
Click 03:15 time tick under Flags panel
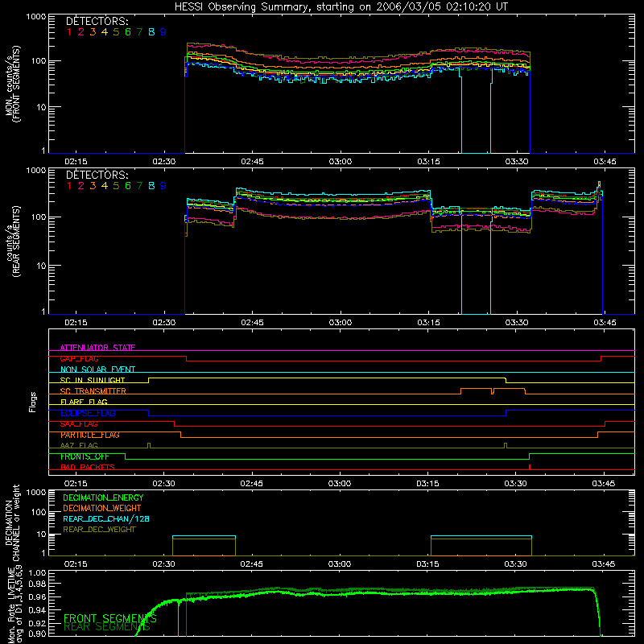(x=427, y=484)
